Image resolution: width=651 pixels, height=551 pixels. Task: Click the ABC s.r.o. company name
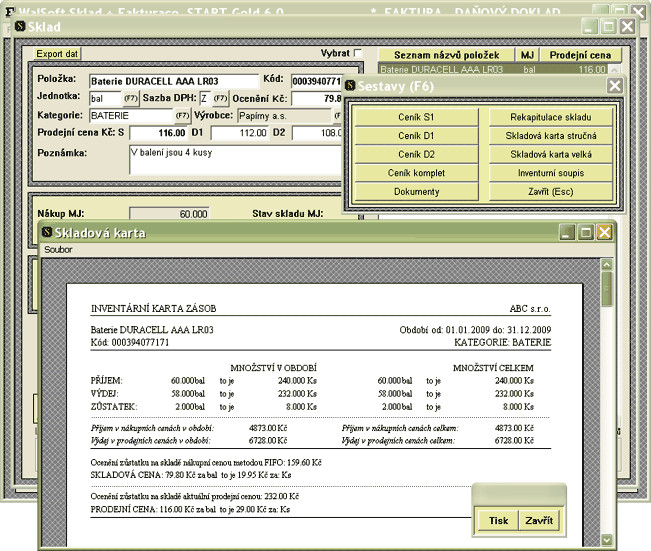click(x=530, y=309)
